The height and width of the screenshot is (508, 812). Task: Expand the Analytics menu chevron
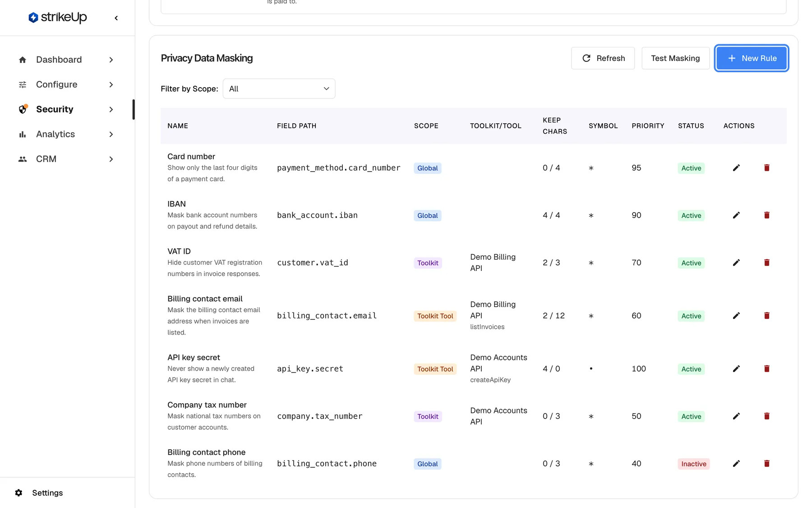[111, 135]
